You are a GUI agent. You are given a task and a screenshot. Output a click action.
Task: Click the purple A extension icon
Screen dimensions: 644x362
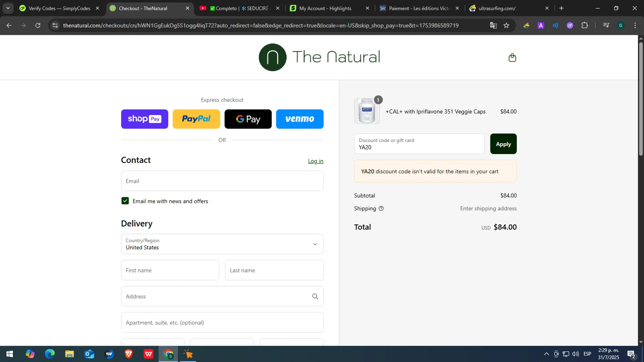[541, 25]
